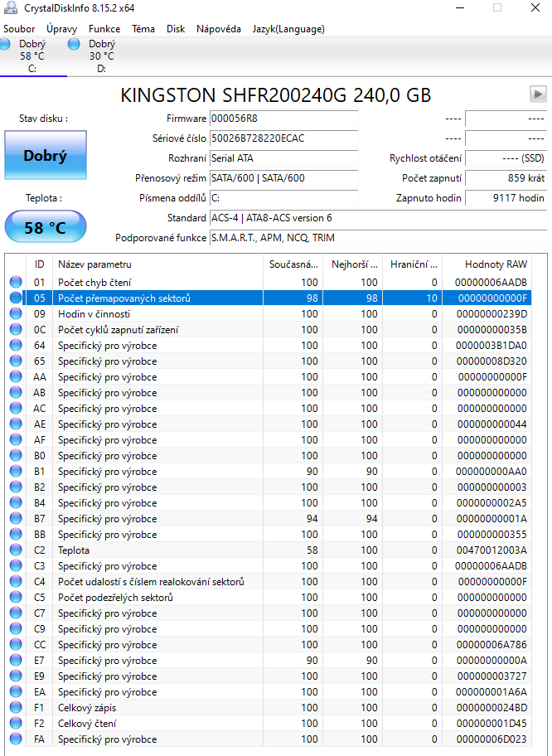Click status orb for attribute 05
The image size is (552, 756).
16,298
